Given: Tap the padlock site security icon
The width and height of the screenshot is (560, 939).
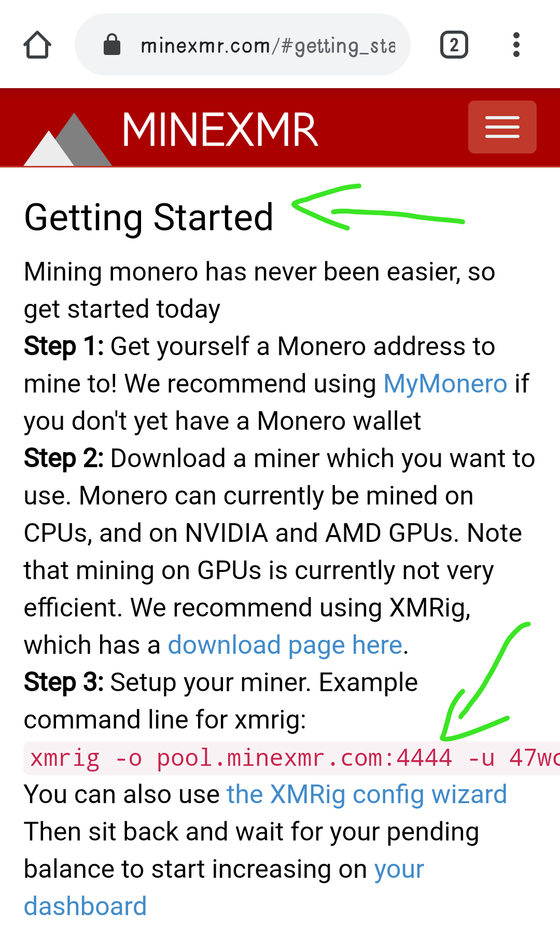Looking at the screenshot, I should coord(112,45).
